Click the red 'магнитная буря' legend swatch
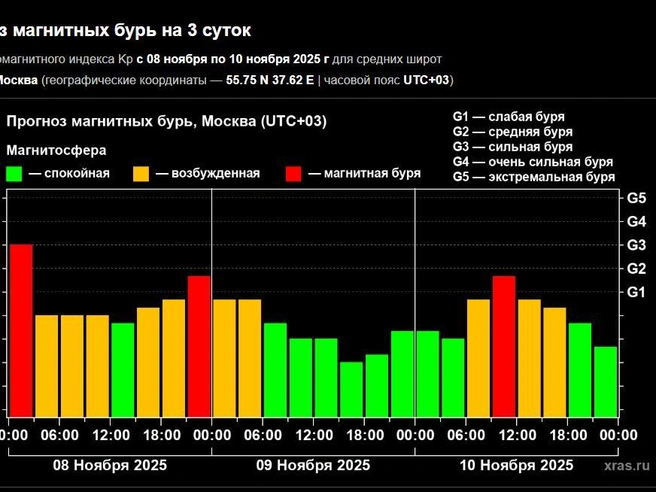The height and width of the screenshot is (492, 656). click(x=293, y=174)
